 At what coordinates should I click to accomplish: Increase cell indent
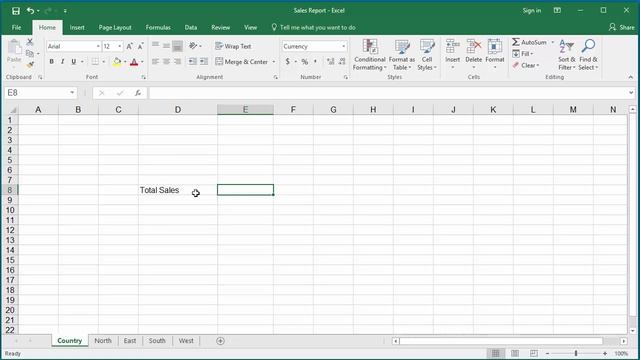[x=204, y=62]
